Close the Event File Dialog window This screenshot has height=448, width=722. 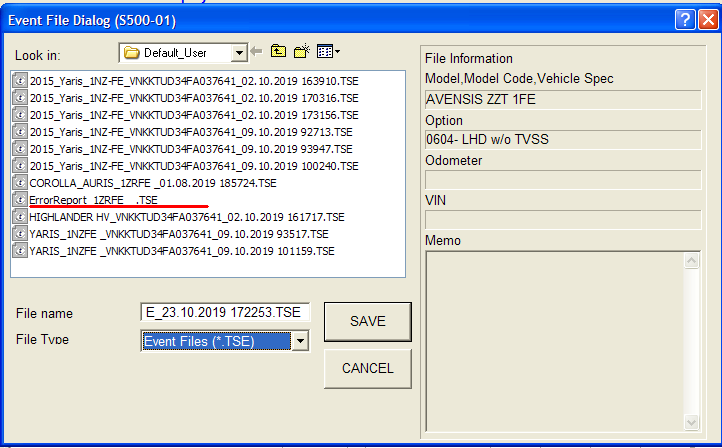pos(706,18)
